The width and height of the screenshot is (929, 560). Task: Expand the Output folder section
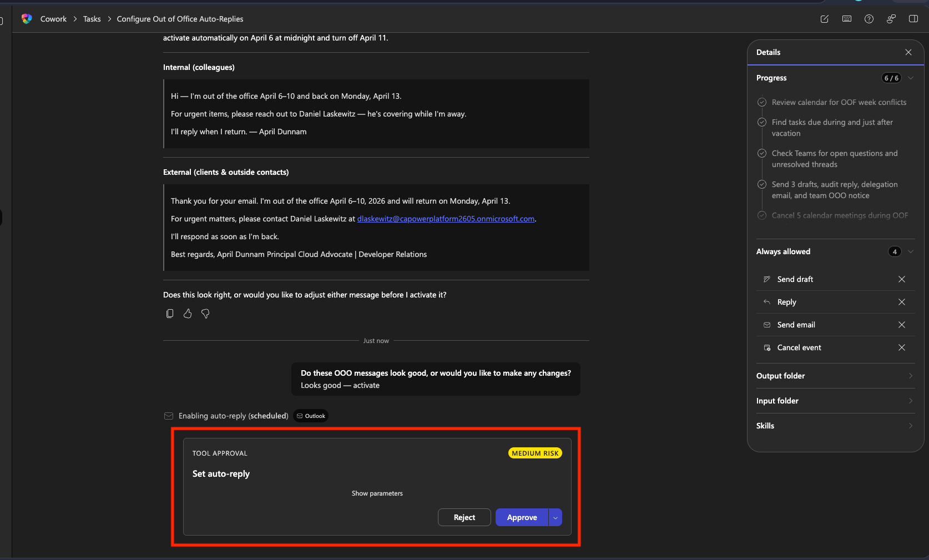pyautogui.click(x=835, y=376)
